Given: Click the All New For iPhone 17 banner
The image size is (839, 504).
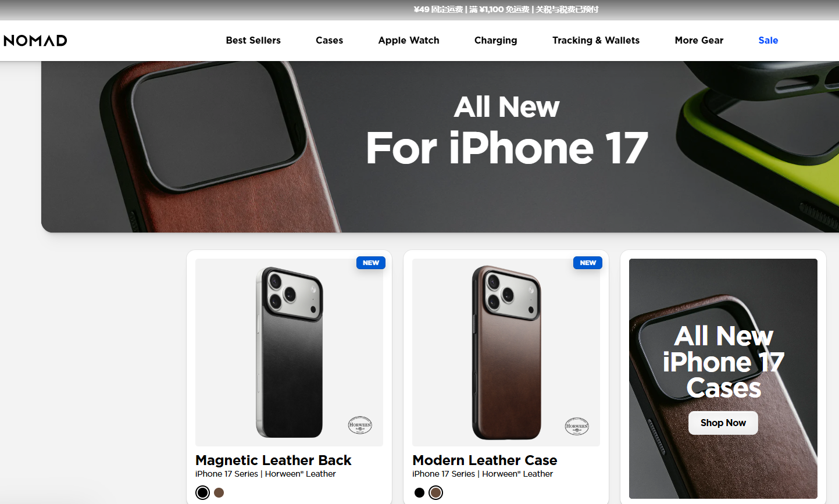Looking at the screenshot, I should tap(440, 146).
